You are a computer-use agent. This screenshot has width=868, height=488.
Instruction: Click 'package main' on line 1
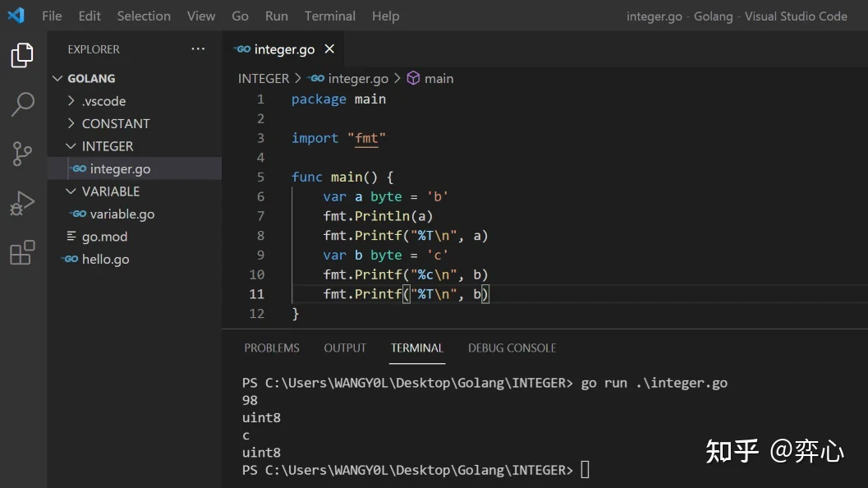[x=339, y=99]
